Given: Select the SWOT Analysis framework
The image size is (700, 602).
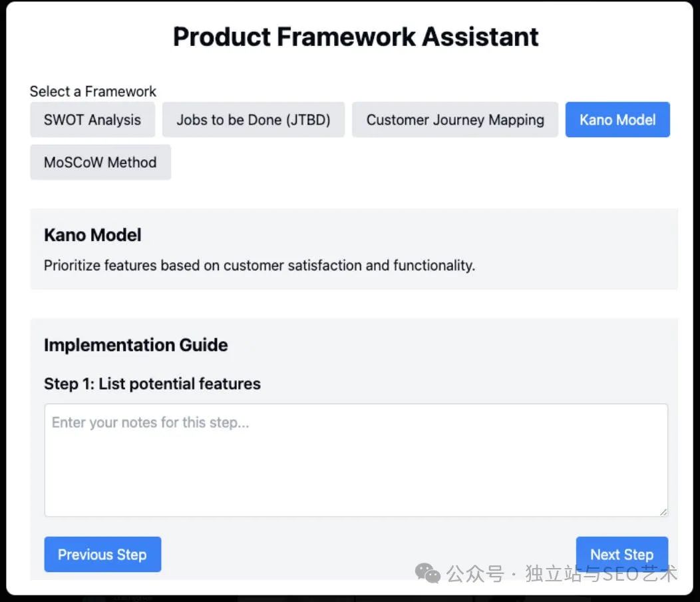Looking at the screenshot, I should 92,120.
